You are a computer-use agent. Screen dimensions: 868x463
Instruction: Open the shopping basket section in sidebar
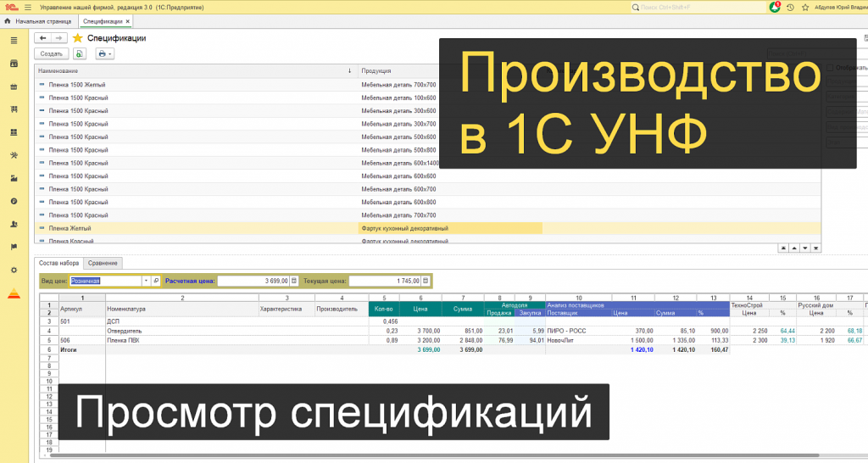[14, 86]
